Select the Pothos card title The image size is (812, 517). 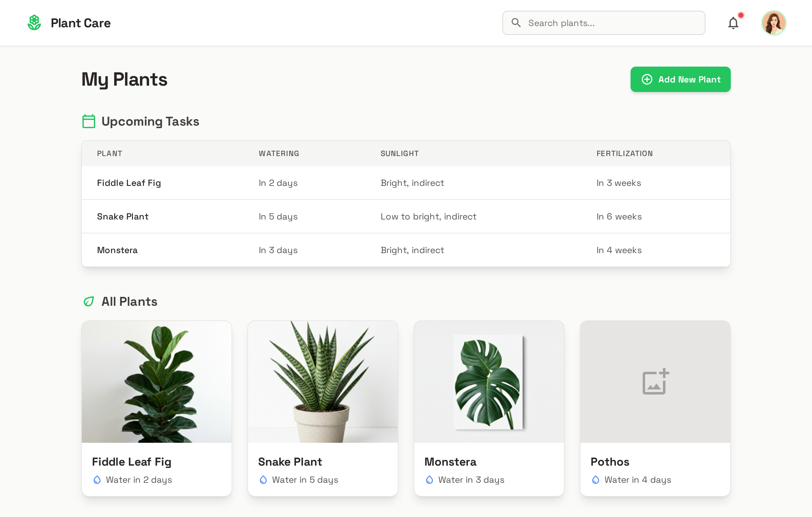[x=610, y=462]
